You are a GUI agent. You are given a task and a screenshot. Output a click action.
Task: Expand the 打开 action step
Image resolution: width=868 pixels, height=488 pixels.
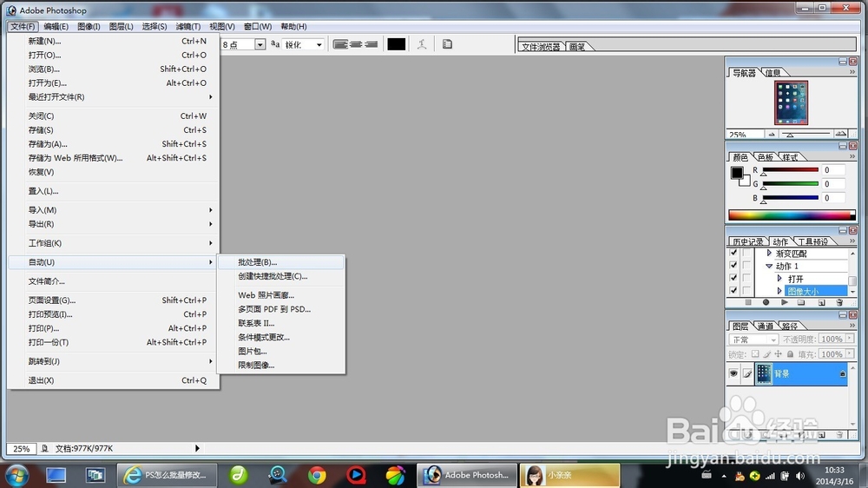pos(779,279)
